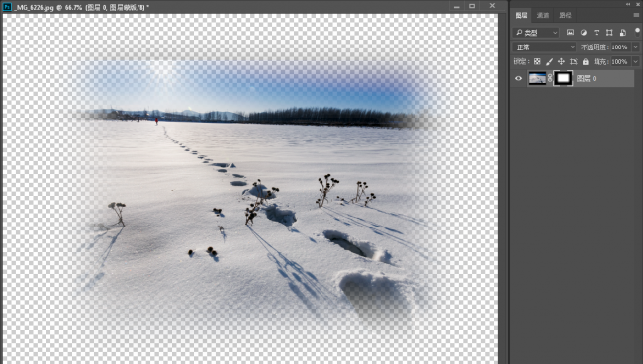Filter layers by type (T) icon
The image size is (643, 364).
597,32
